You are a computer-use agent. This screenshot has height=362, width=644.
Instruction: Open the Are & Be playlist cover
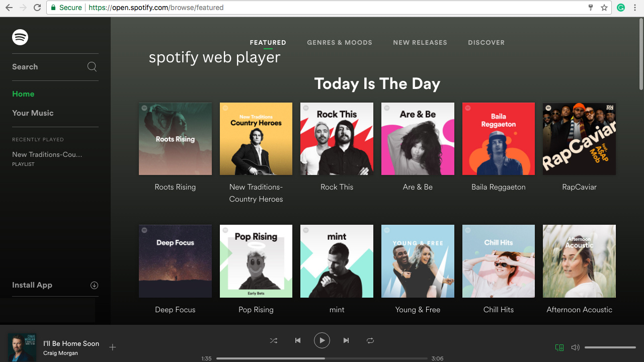(x=418, y=139)
